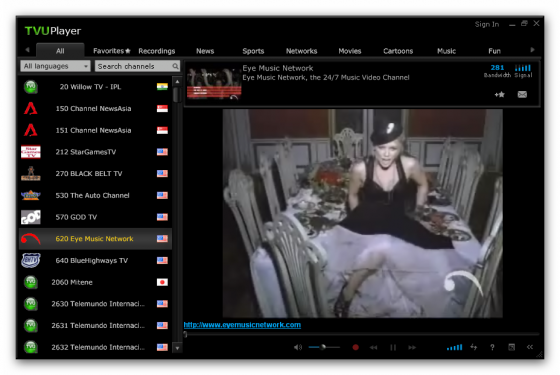Open the News category tab

(x=205, y=51)
